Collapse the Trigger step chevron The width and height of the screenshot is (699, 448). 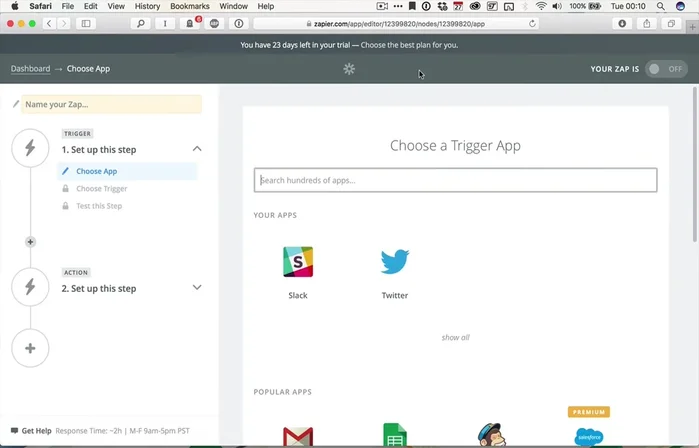(197, 149)
